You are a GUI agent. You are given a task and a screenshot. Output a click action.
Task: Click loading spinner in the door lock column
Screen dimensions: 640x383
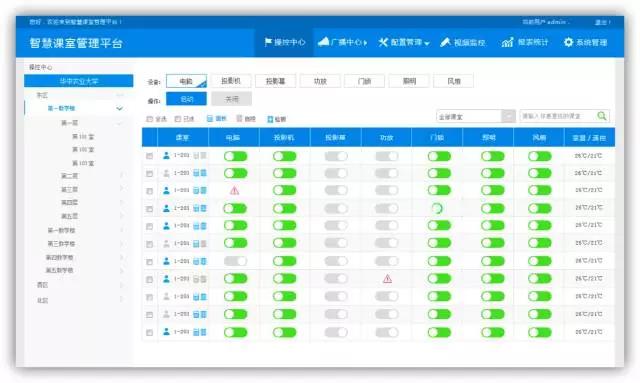click(437, 208)
